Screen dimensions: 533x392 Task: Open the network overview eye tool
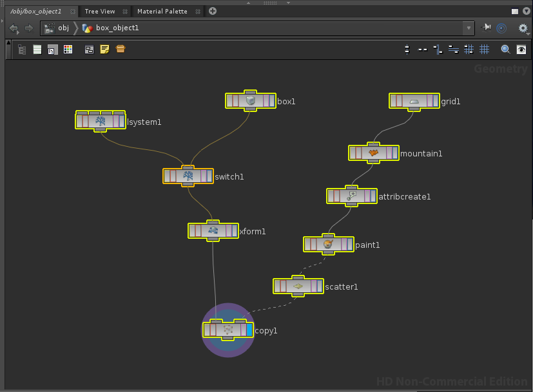tap(521, 49)
